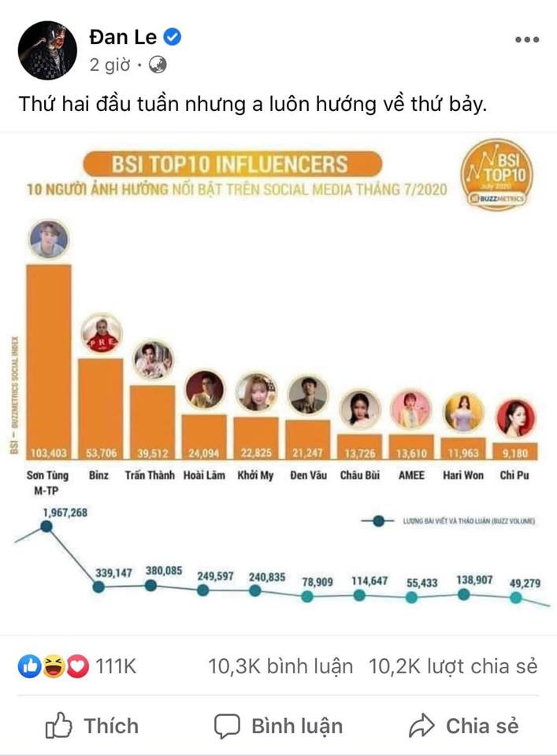The image size is (557, 756).
Task: Click the Bình luận comment button
Action: pyautogui.click(x=278, y=725)
